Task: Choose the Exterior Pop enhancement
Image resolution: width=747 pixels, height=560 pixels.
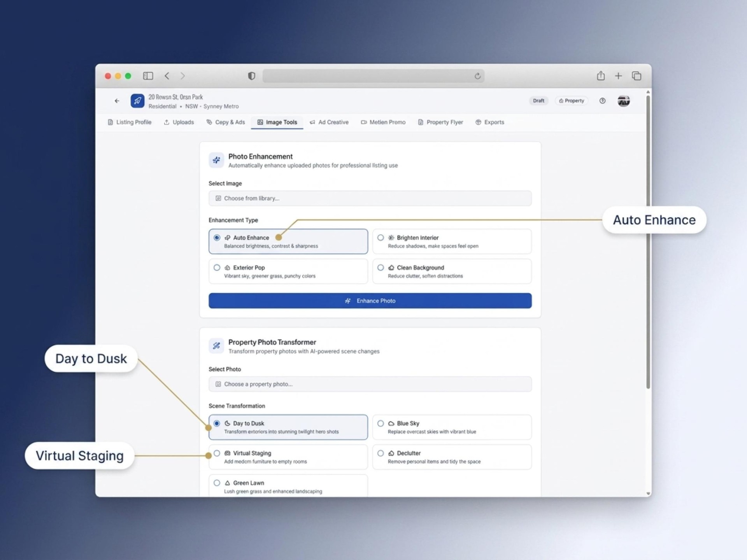Action: 288,271
